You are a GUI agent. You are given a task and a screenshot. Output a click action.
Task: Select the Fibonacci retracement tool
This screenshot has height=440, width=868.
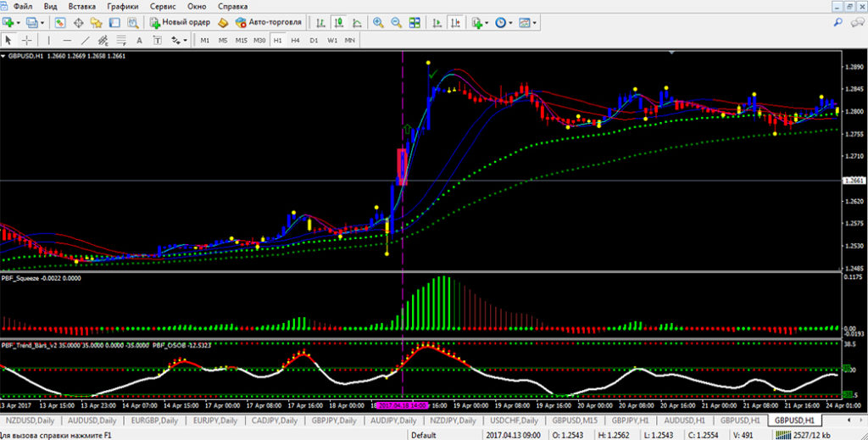tap(120, 41)
